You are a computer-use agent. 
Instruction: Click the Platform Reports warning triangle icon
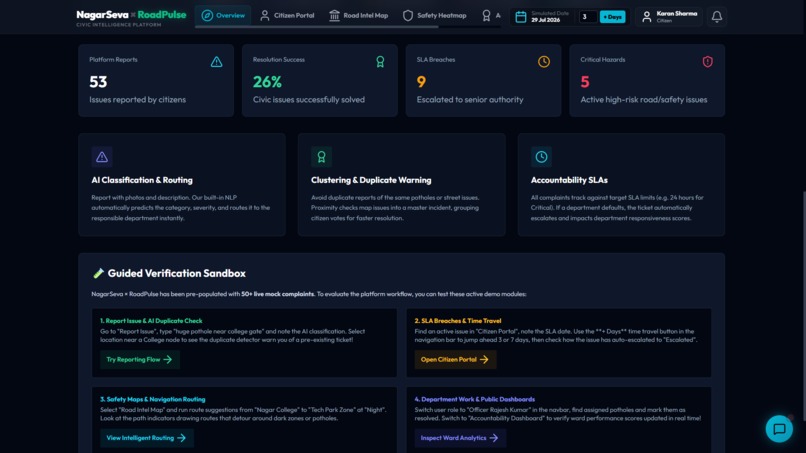(216, 62)
